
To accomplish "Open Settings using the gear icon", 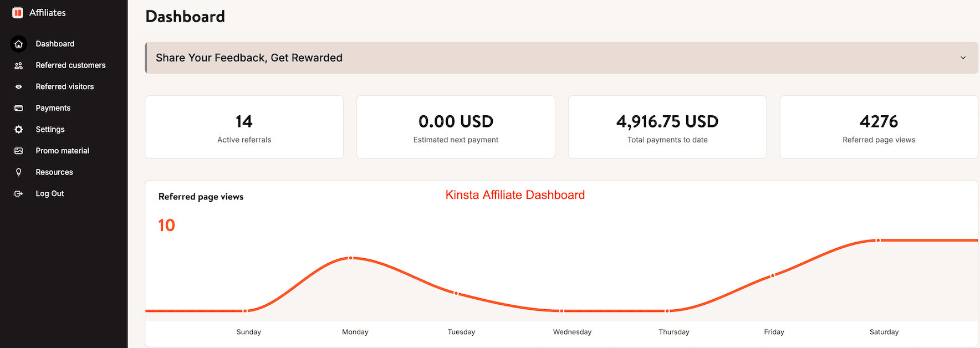I will point(18,129).
